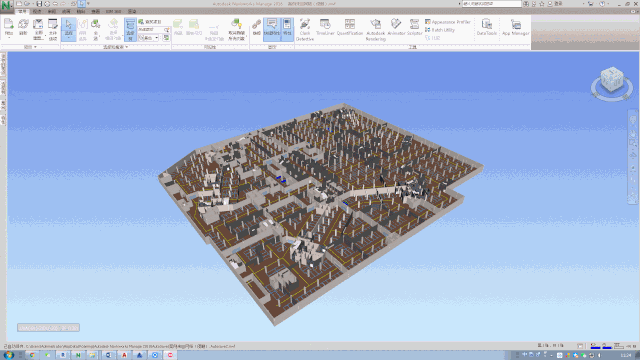Toggle the Properties window button

pyautogui.click(x=287, y=29)
